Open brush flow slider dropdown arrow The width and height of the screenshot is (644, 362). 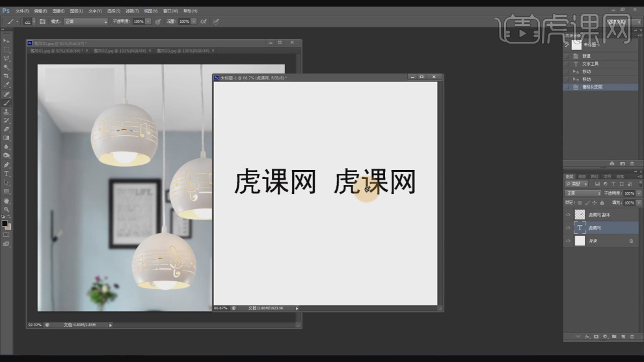(193, 21)
